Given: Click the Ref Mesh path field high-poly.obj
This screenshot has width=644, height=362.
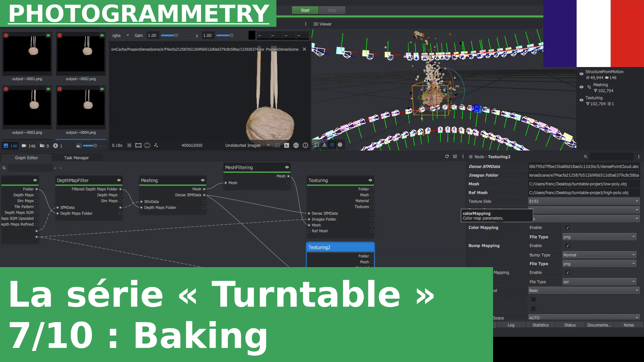Looking at the screenshot, I should click(584, 193).
